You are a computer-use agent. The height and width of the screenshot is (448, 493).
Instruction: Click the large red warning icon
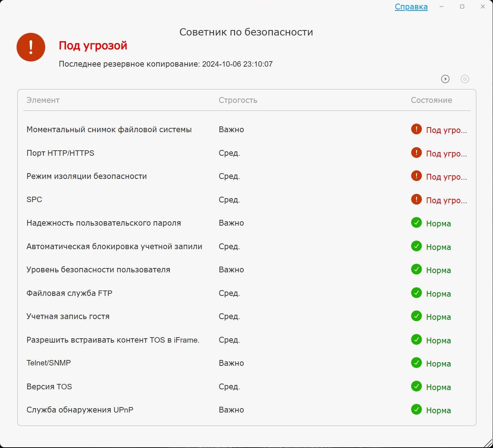pyautogui.click(x=31, y=47)
